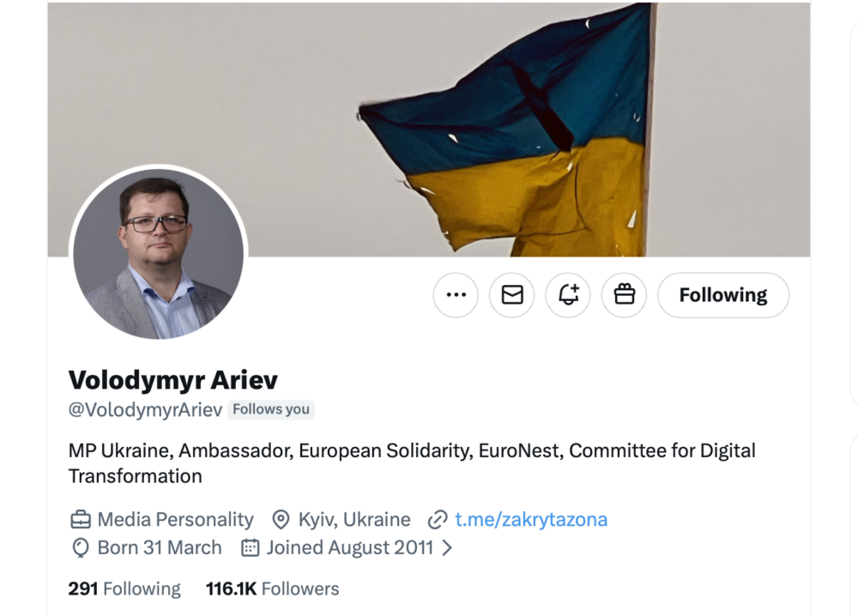Open the three-dots more options menu
858x616 pixels.
tap(456, 295)
